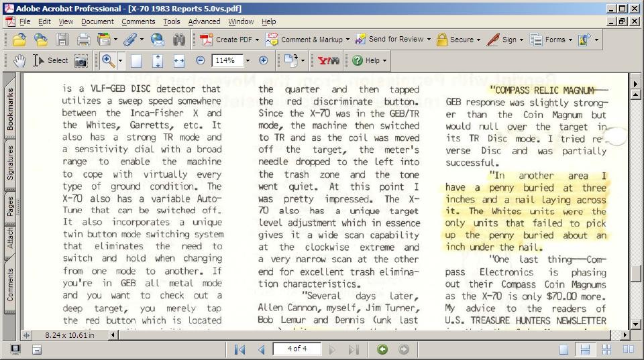
Task: Click the zoom out minus button
Action: pyautogui.click(x=200, y=61)
